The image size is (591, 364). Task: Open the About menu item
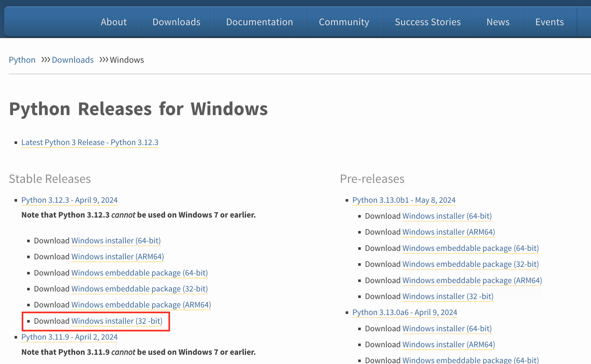[x=114, y=22]
